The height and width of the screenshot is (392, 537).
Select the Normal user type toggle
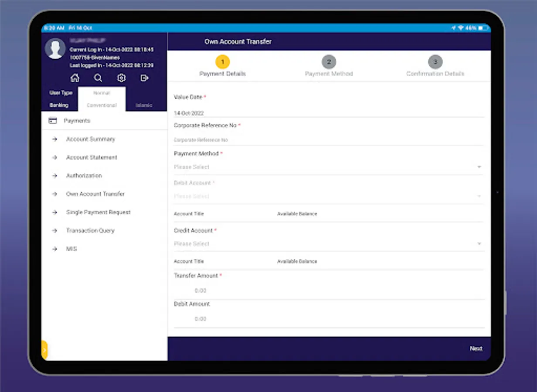102,93
